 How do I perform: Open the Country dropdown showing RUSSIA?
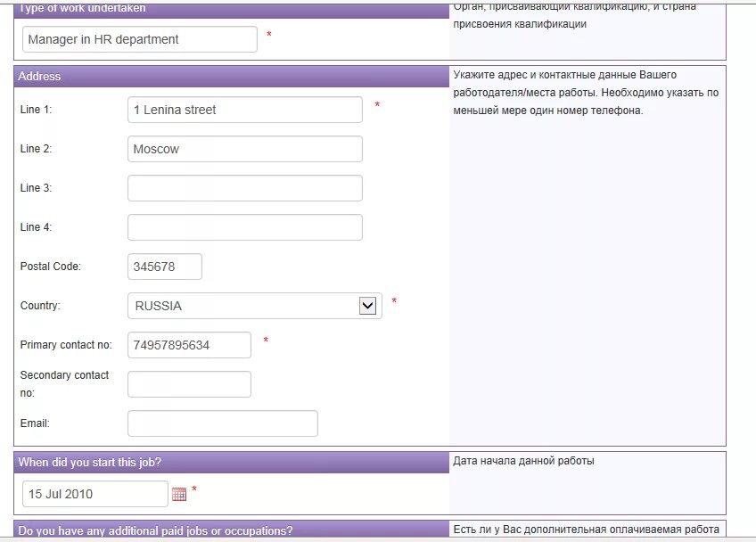[x=255, y=306]
